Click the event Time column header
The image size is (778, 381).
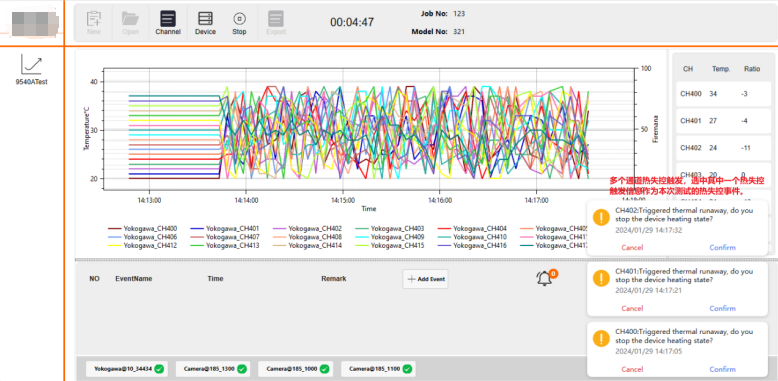pos(215,279)
